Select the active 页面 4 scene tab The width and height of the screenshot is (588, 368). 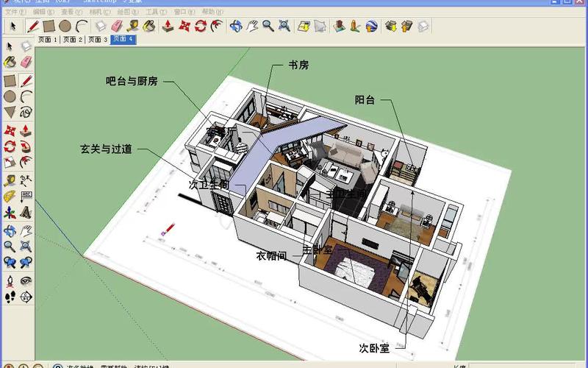click(x=123, y=39)
